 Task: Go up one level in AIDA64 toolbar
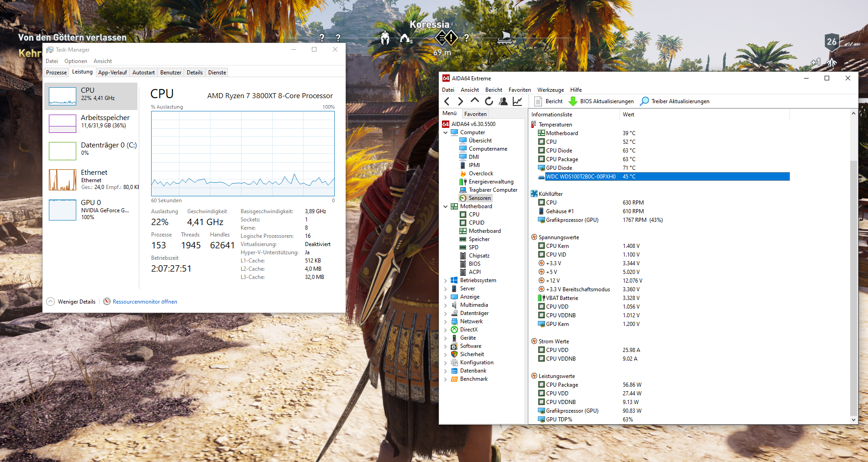coord(475,101)
